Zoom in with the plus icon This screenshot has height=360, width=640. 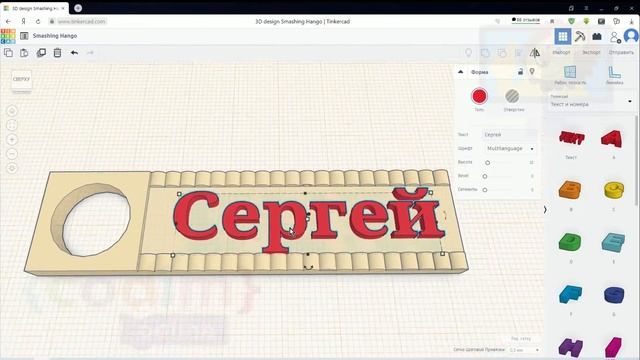click(x=12, y=140)
